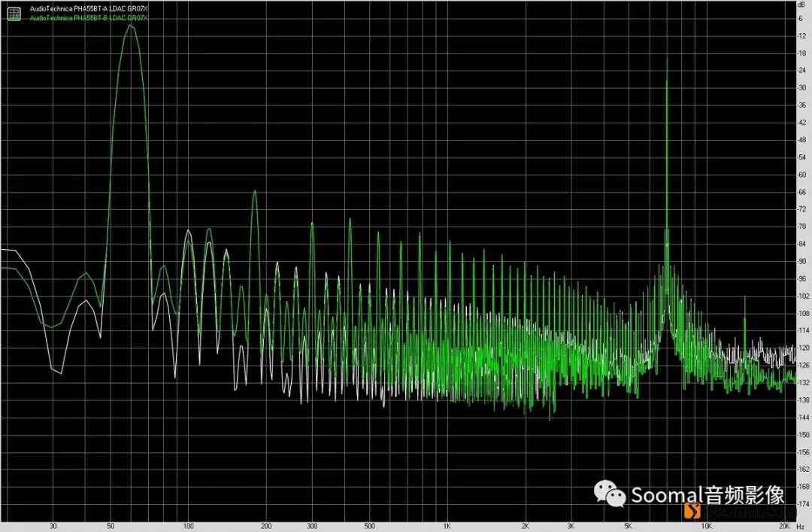The image size is (812, 532).
Task: Click the 1K label on frequency axis
Action: point(447,526)
